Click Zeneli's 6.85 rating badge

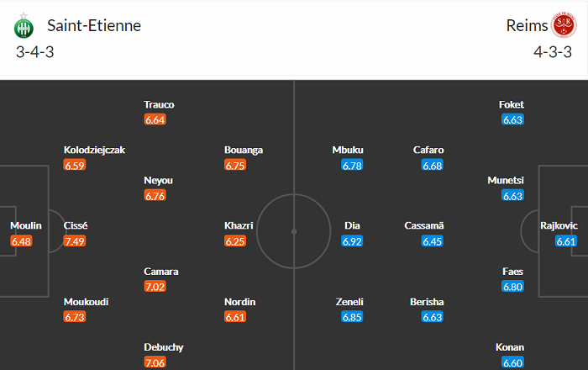click(x=352, y=317)
